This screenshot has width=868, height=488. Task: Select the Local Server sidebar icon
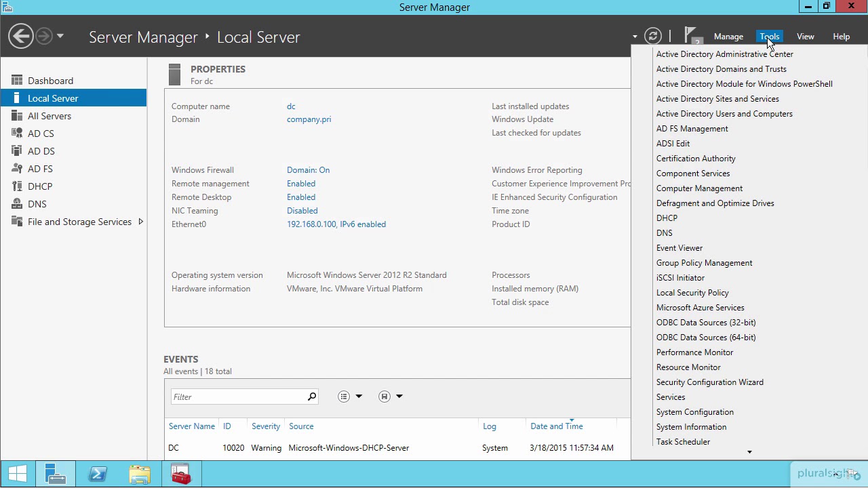coord(17,98)
